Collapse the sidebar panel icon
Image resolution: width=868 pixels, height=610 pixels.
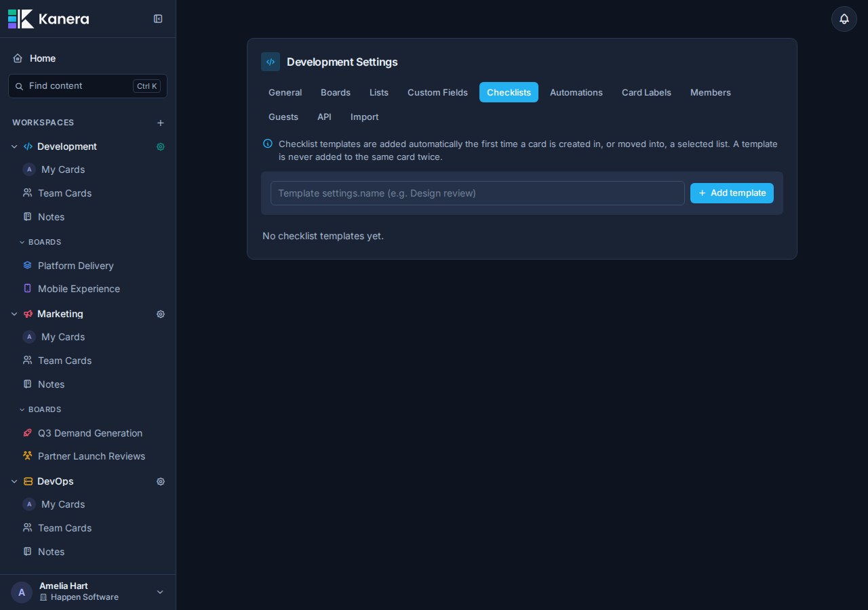click(x=158, y=19)
